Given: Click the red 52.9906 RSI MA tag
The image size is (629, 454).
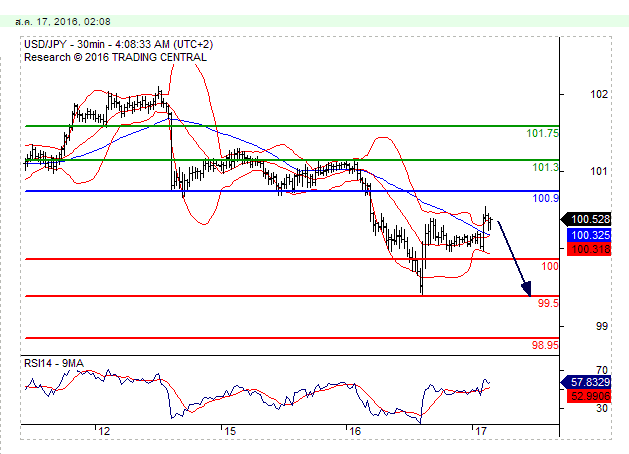Looking at the screenshot, I should (589, 396).
